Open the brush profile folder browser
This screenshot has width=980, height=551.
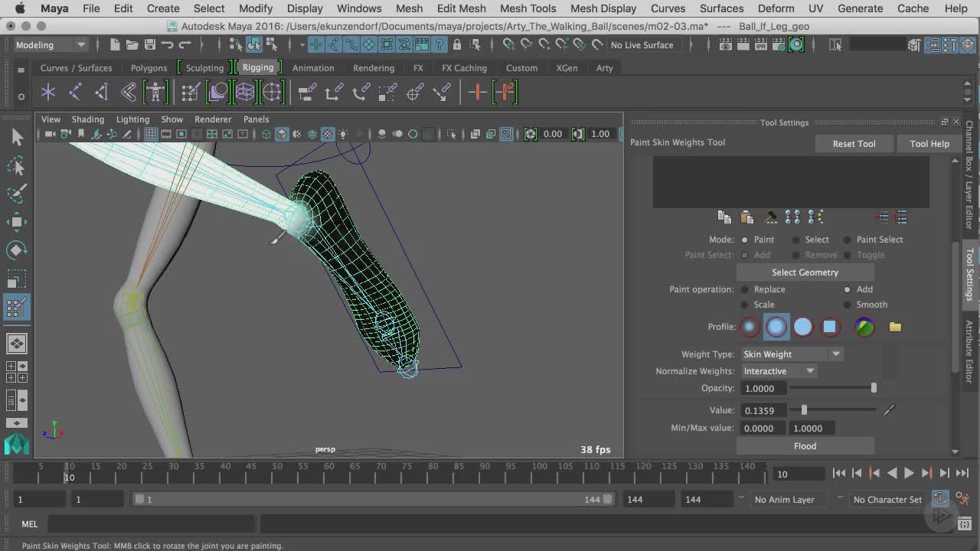tap(895, 327)
